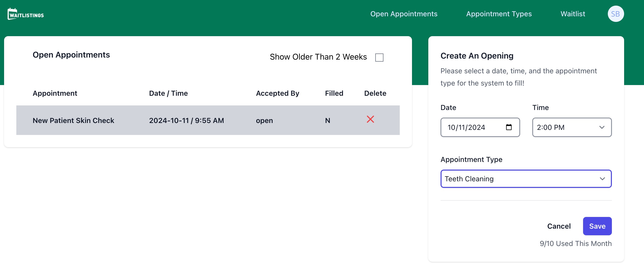Click the Waitlistings logo
Viewport: 644px width, 275px height.
coord(26,14)
